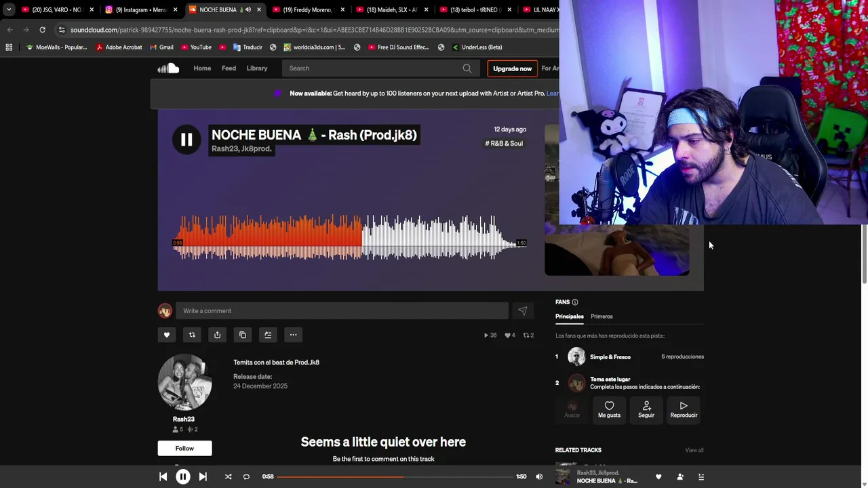Click the browser address bar
The image size is (868, 488).
(x=312, y=30)
